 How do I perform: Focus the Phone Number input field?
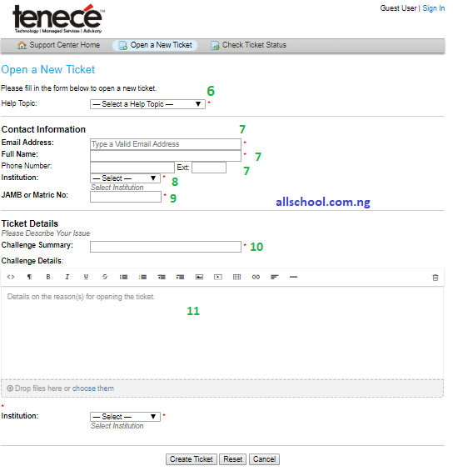pos(132,168)
